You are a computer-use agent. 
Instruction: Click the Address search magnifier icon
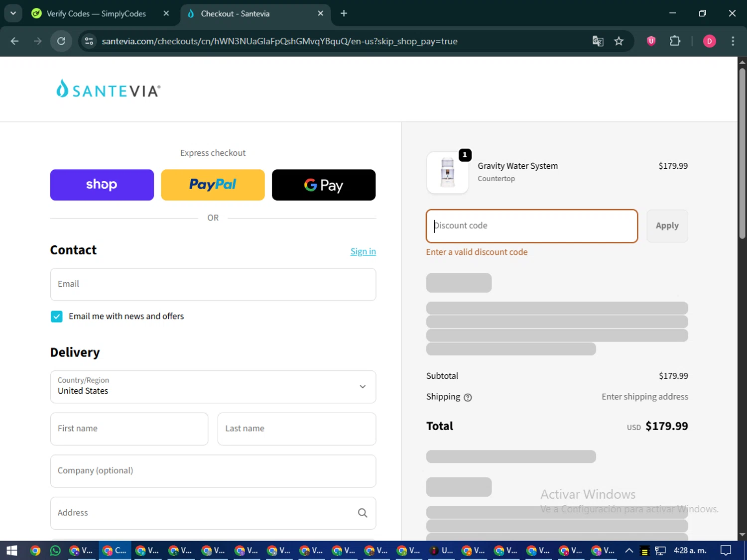(x=363, y=513)
